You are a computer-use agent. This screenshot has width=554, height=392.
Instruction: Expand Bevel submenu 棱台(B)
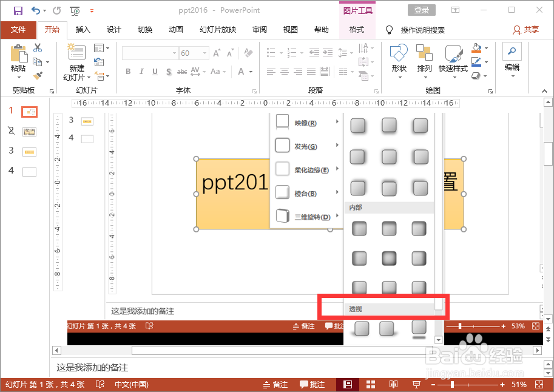(306, 193)
